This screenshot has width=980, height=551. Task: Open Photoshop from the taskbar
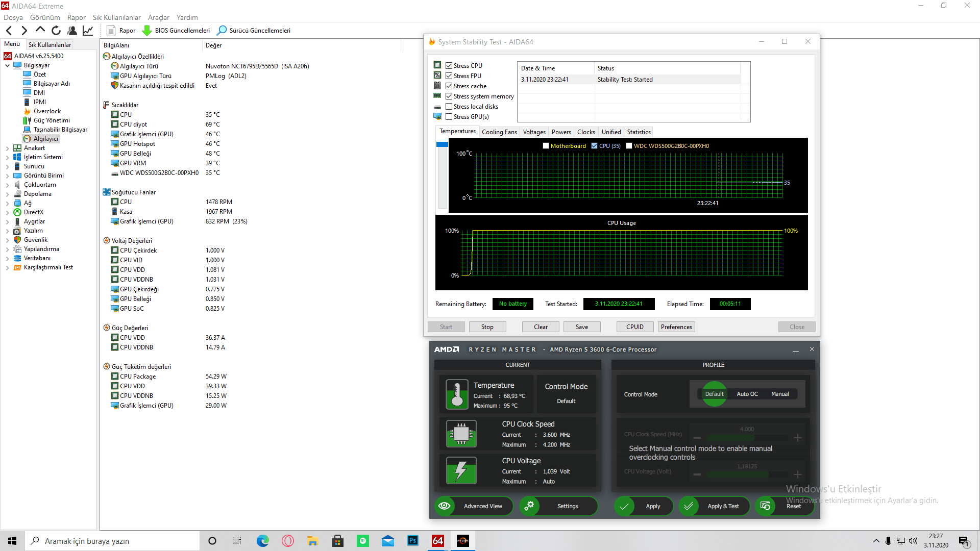[x=413, y=541]
